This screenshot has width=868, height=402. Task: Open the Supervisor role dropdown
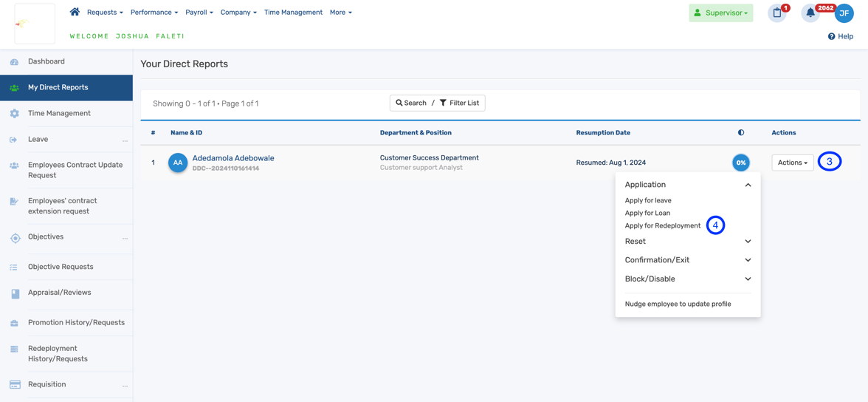tap(720, 13)
